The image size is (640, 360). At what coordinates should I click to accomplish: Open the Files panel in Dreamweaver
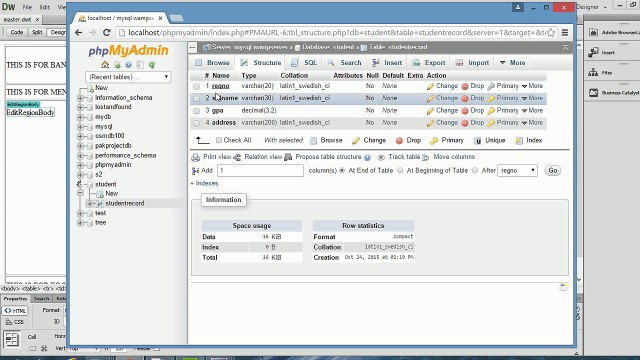(601, 73)
